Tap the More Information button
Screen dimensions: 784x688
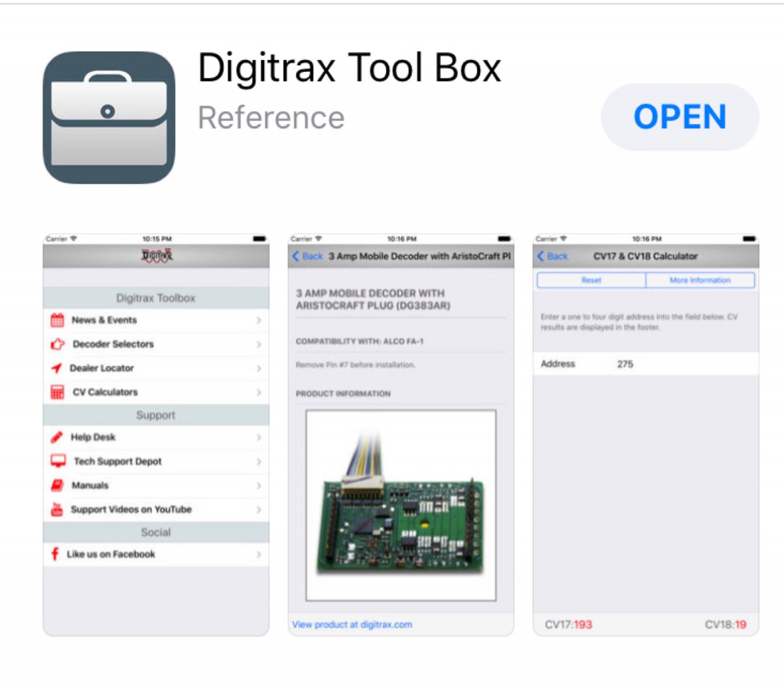pyautogui.click(x=700, y=280)
